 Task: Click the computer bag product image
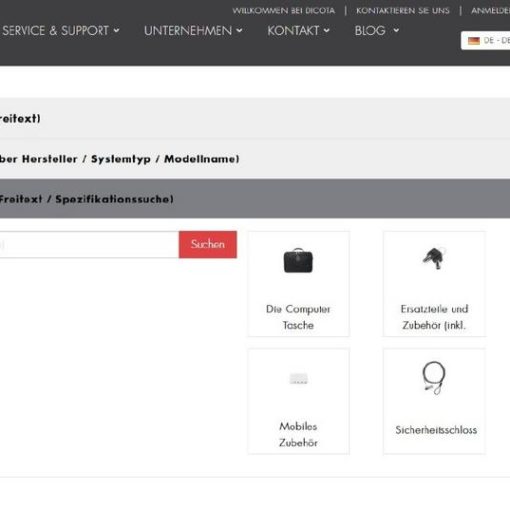point(298,260)
